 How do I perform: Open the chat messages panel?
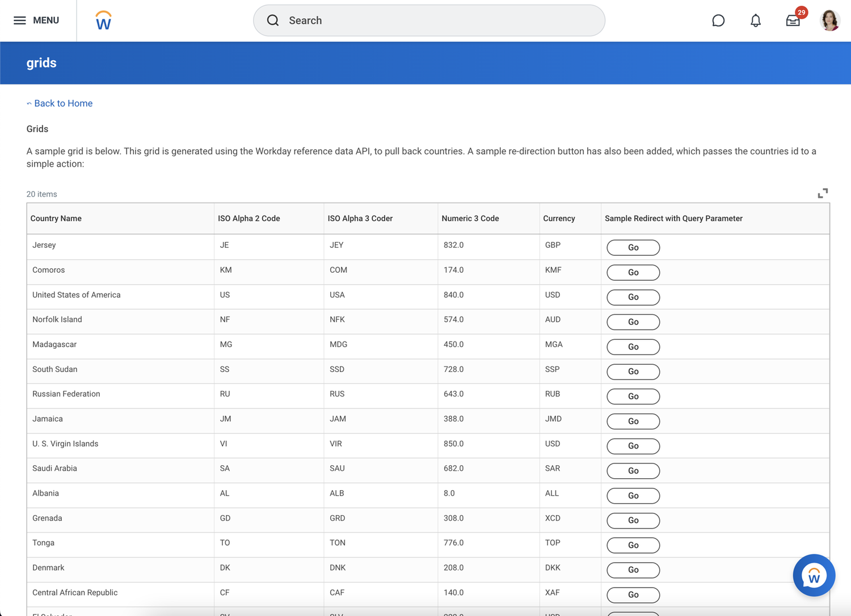[x=718, y=20]
